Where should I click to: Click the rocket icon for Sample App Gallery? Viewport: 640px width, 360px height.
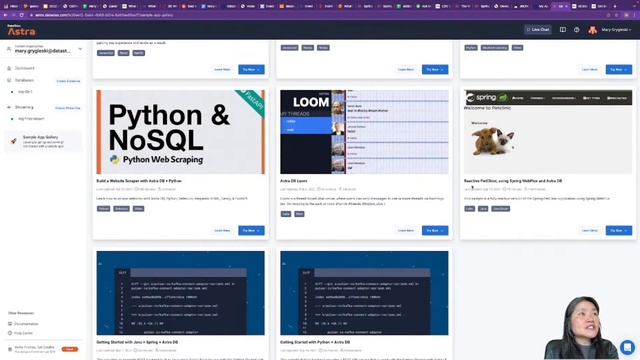(x=13, y=141)
